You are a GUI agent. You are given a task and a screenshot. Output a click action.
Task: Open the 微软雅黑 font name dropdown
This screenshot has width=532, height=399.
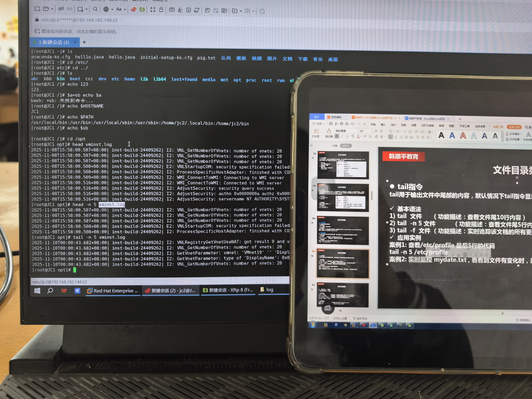(358, 131)
